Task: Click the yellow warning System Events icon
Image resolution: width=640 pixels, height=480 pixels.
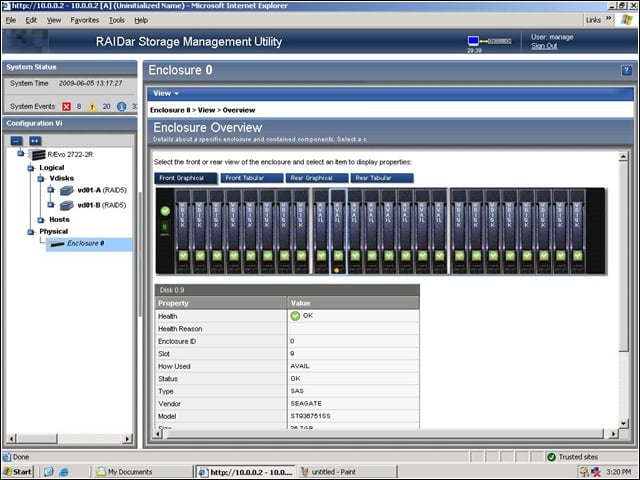Action: [x=92, y=107]
